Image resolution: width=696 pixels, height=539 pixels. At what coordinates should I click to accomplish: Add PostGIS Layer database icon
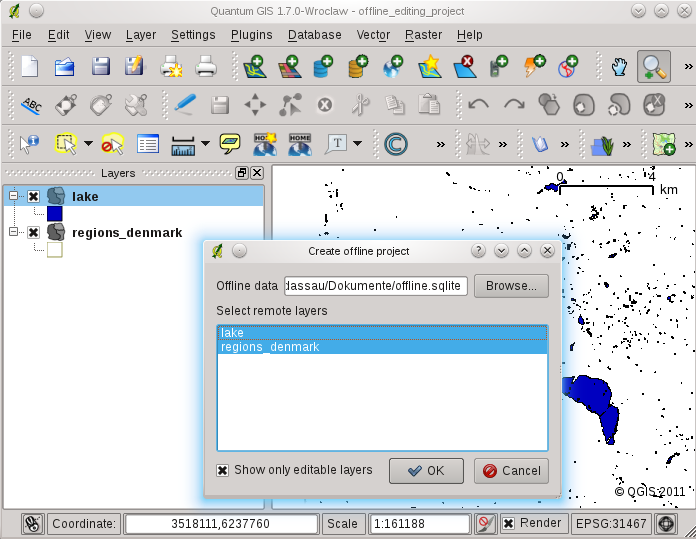click(x=324, y=67)
